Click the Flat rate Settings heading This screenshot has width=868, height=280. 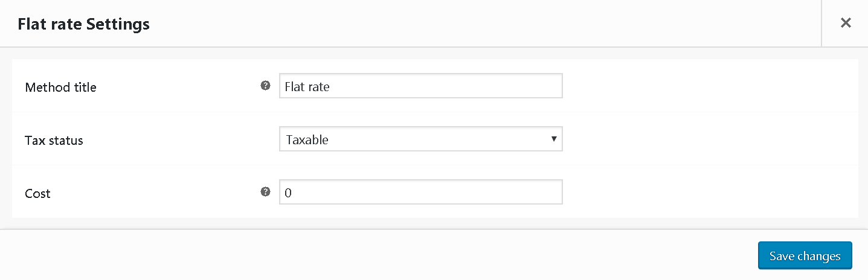tap(84, 24)
